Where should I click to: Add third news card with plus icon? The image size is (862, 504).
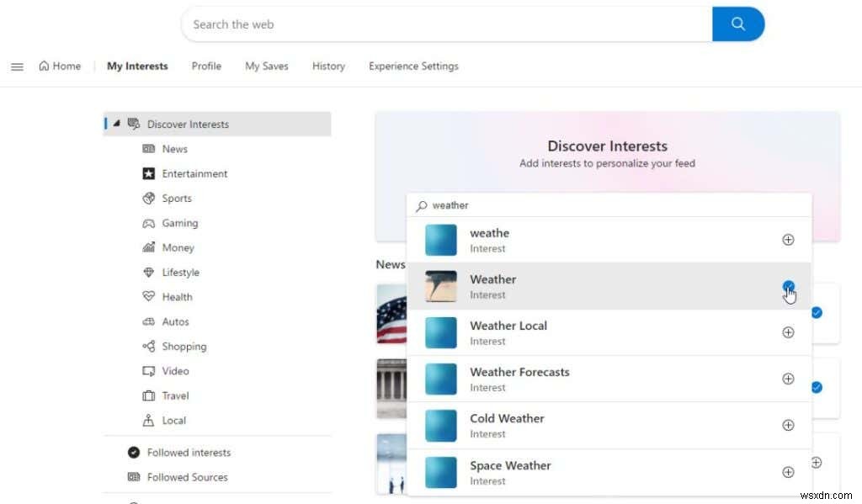click(817, 462)
